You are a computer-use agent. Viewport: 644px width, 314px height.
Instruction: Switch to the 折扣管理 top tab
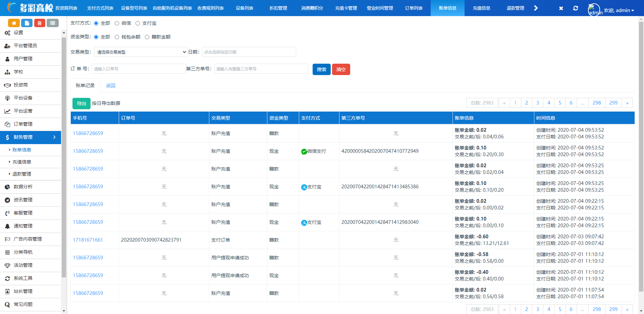coord(278,8)
